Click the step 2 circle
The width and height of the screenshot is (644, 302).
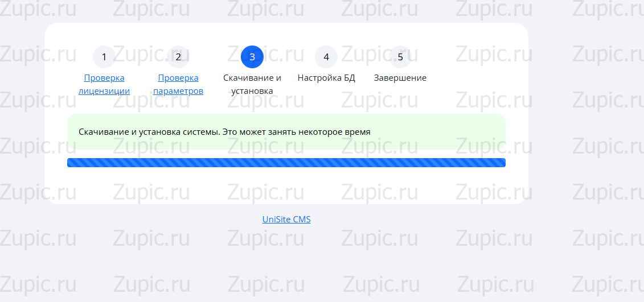(178, 57)
